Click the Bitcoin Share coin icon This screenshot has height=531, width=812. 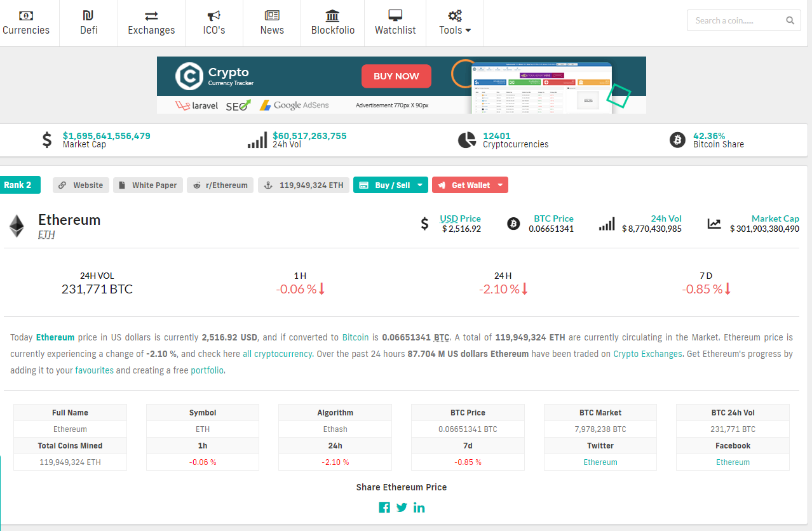(677, 140)
